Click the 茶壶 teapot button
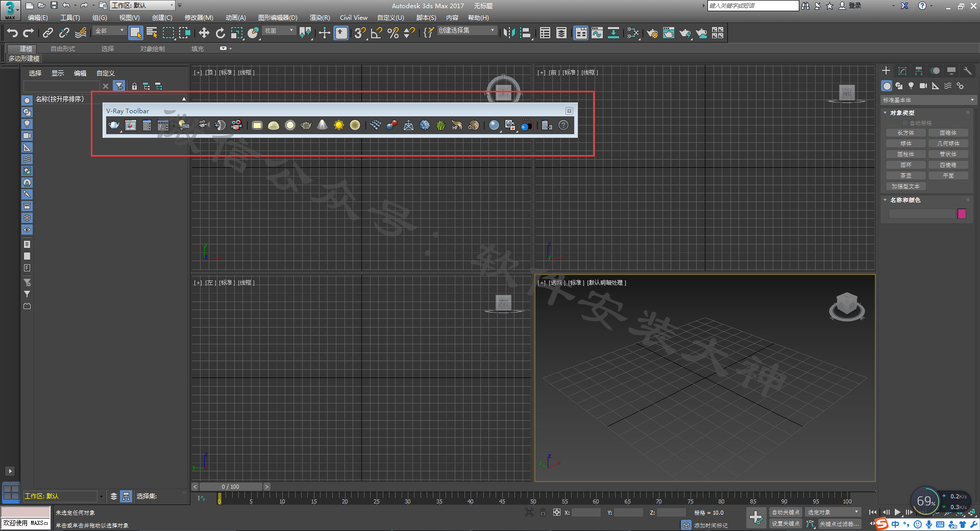 [x=906, y=175]
